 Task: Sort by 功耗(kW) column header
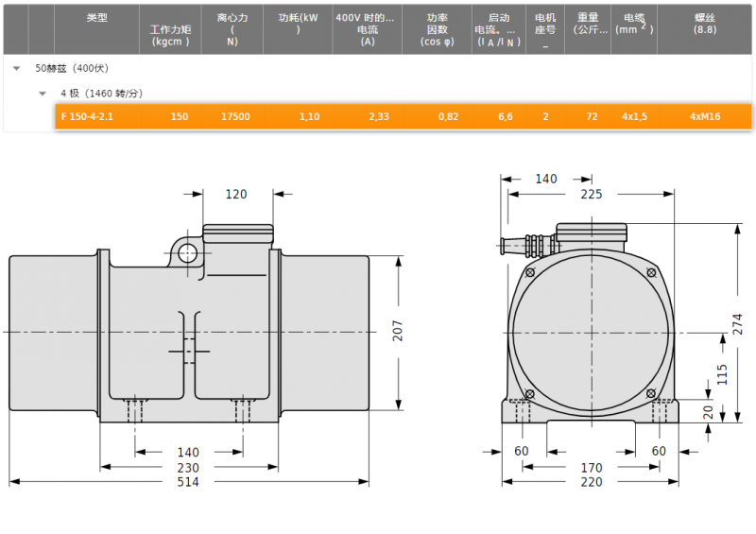(298, 29)
